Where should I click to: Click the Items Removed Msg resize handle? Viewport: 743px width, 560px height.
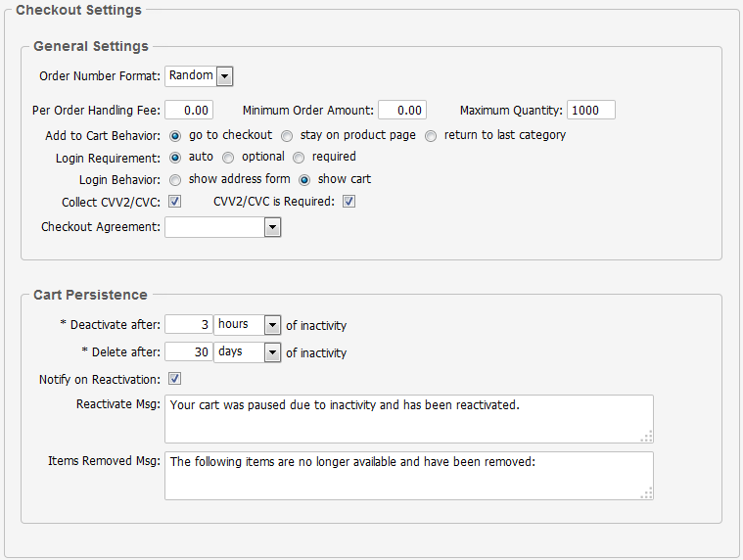click(647, 493)
